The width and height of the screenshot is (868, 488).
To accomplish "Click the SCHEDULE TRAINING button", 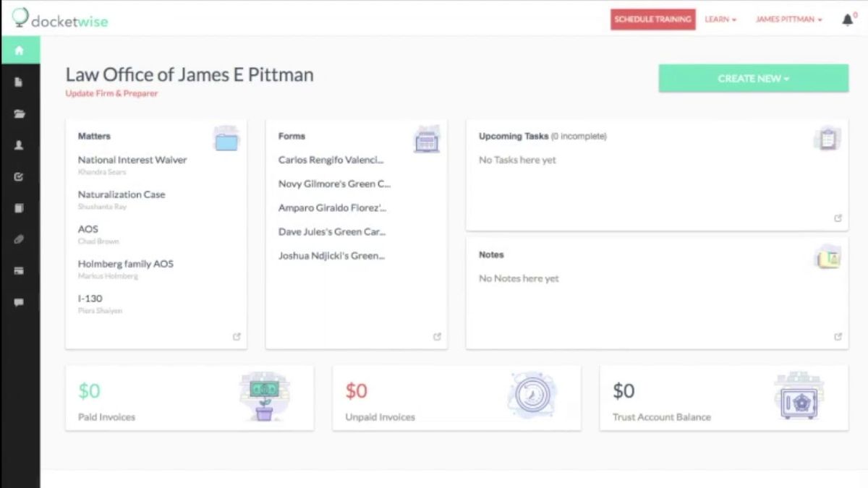I will point(652,20).
